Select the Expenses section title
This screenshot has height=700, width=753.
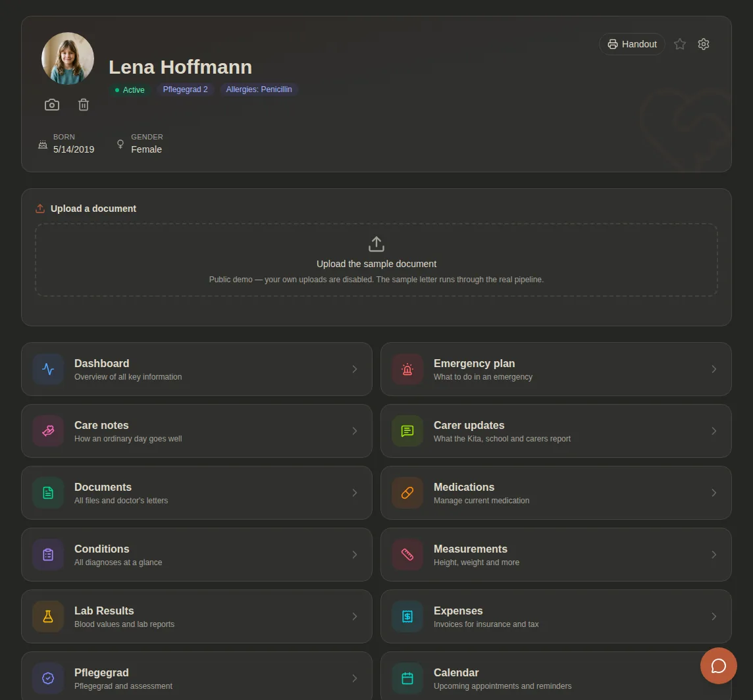click(x=458, y=611)
